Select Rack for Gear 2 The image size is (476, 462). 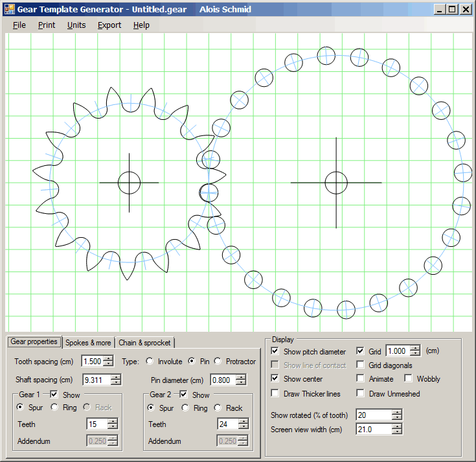(x=218, y=408)
